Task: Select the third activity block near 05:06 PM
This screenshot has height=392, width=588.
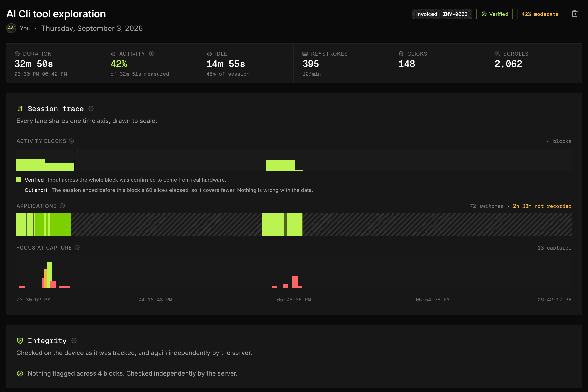Action: (280, 166)
